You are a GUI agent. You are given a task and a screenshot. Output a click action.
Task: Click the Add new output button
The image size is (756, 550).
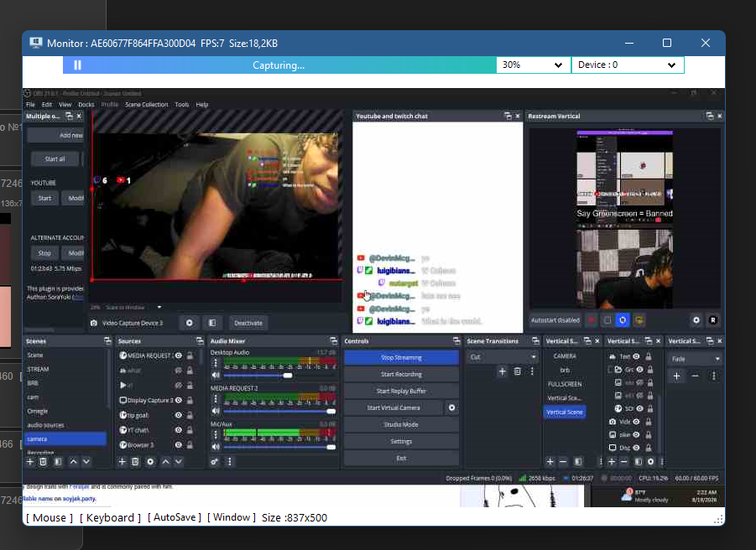[55, 135]
